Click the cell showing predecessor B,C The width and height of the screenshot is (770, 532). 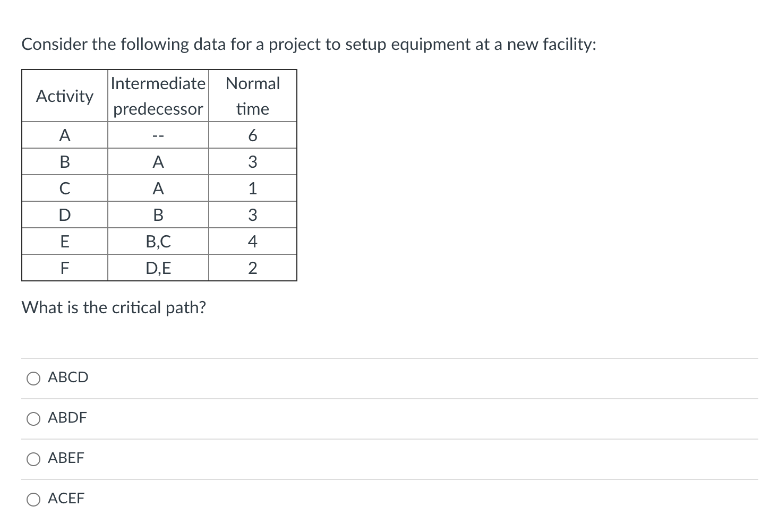[x=158, y=241]
